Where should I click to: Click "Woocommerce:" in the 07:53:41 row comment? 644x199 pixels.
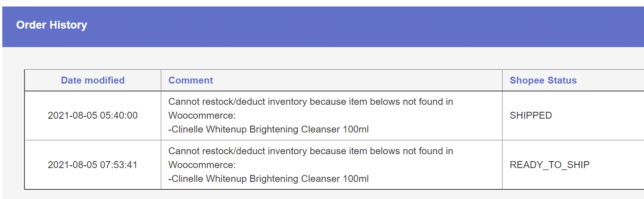point(202,165)
